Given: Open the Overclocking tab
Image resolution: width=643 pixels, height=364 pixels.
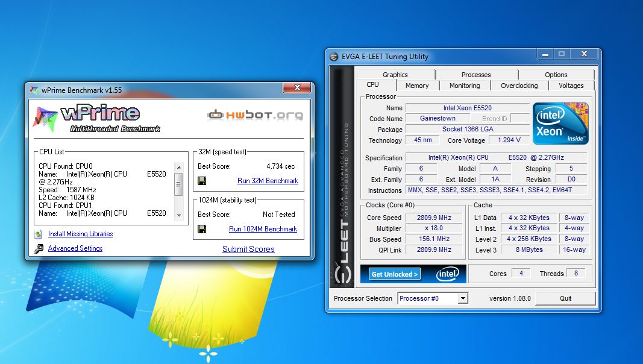Looking at the screenshot, I should (519, 85).
